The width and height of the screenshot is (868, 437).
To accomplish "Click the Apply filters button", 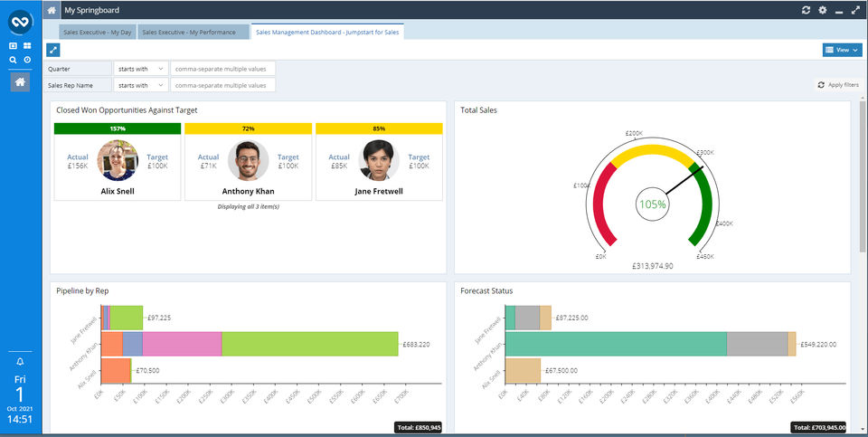I will coord(837,85).
